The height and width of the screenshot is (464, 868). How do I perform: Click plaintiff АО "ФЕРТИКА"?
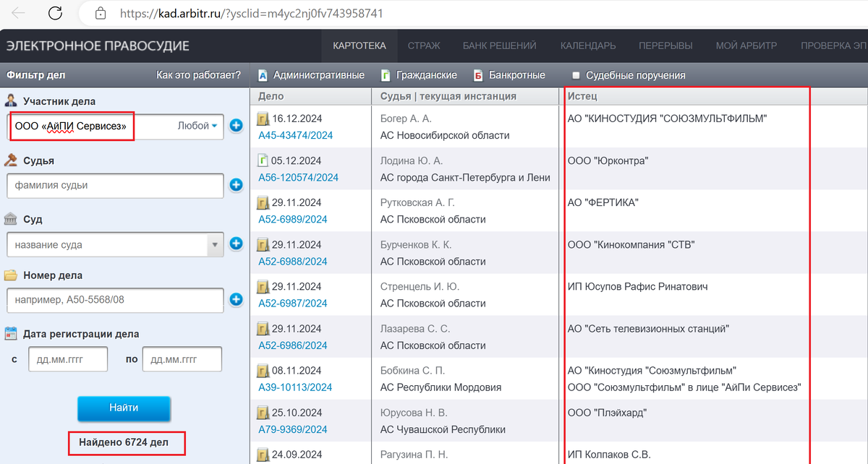click(603, 202)
